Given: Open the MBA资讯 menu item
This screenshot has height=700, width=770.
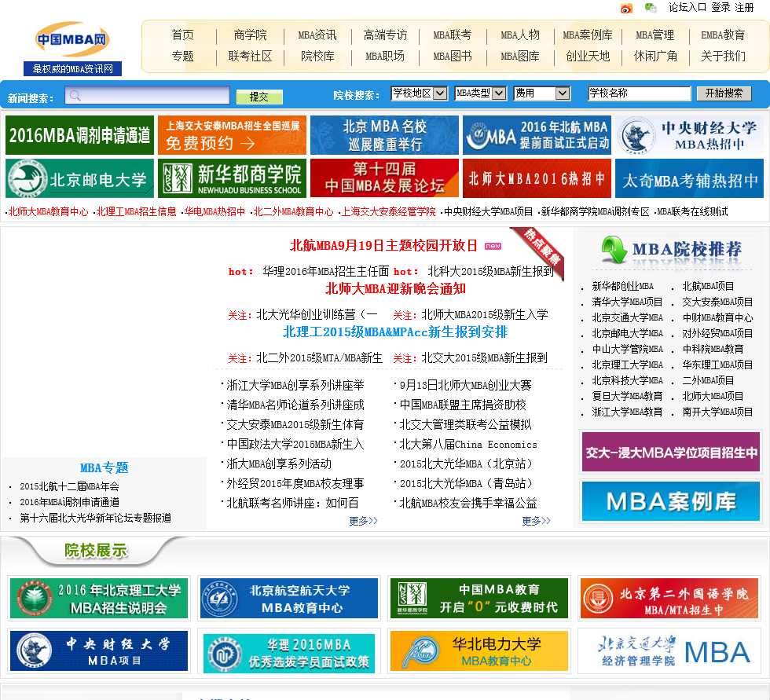Looking at the screenshot, I should pos(317,35).
